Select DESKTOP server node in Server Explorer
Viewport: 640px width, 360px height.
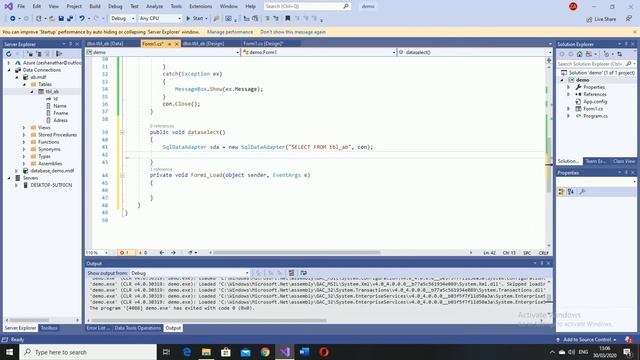coord(51,185)
